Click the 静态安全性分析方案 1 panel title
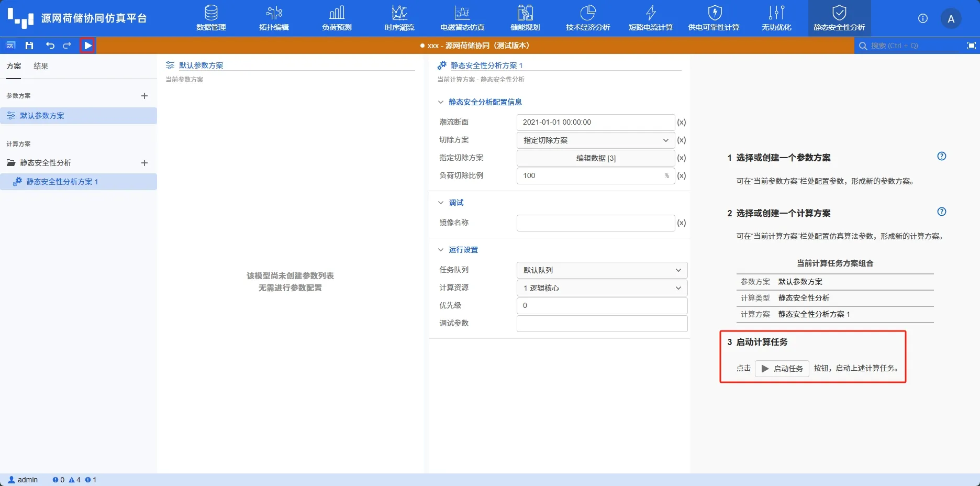The height and width of the screenshot is (486, 980). click(x=487, y=65)
